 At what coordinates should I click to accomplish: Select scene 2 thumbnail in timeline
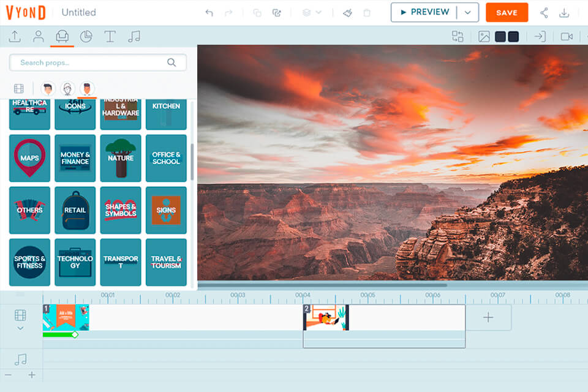[326, 317]
